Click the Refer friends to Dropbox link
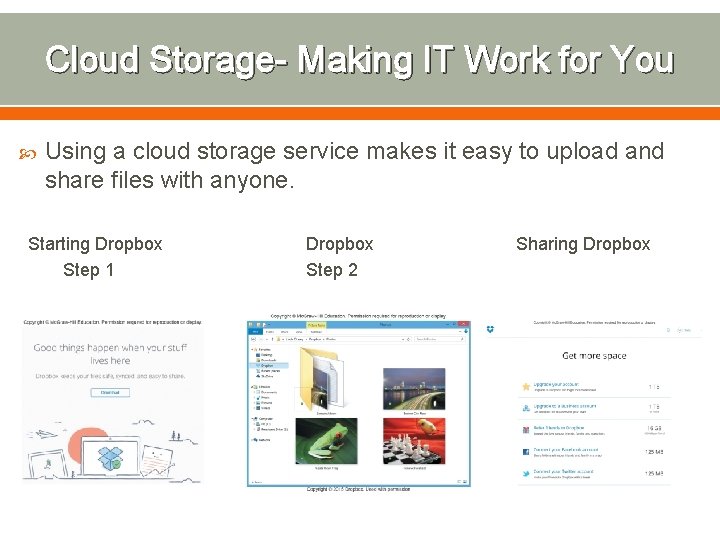The image size is (720, 540). (x=559, y=428)
